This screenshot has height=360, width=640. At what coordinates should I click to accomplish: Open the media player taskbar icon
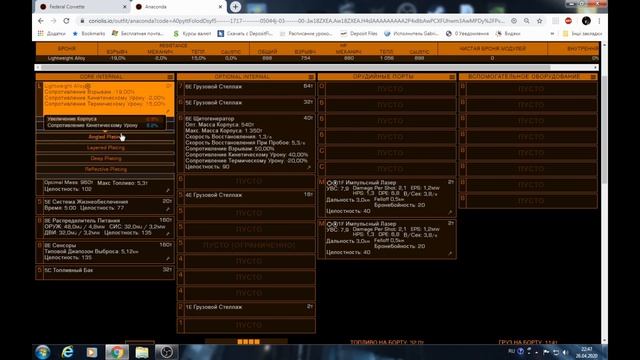92,352
